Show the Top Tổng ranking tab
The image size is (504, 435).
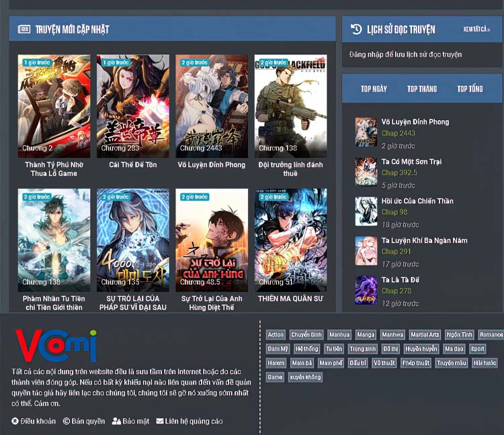click(x=470, y=89)
